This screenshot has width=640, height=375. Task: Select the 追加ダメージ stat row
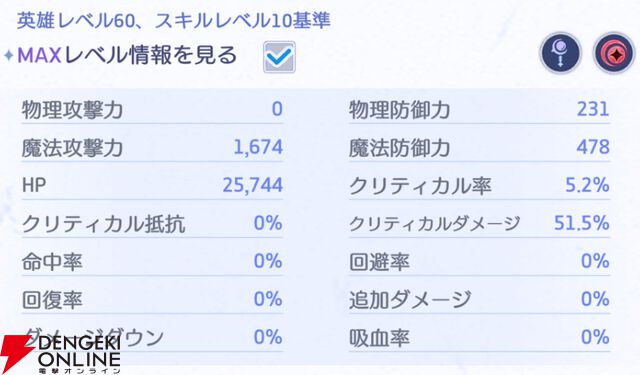click(x=479, y=300)
